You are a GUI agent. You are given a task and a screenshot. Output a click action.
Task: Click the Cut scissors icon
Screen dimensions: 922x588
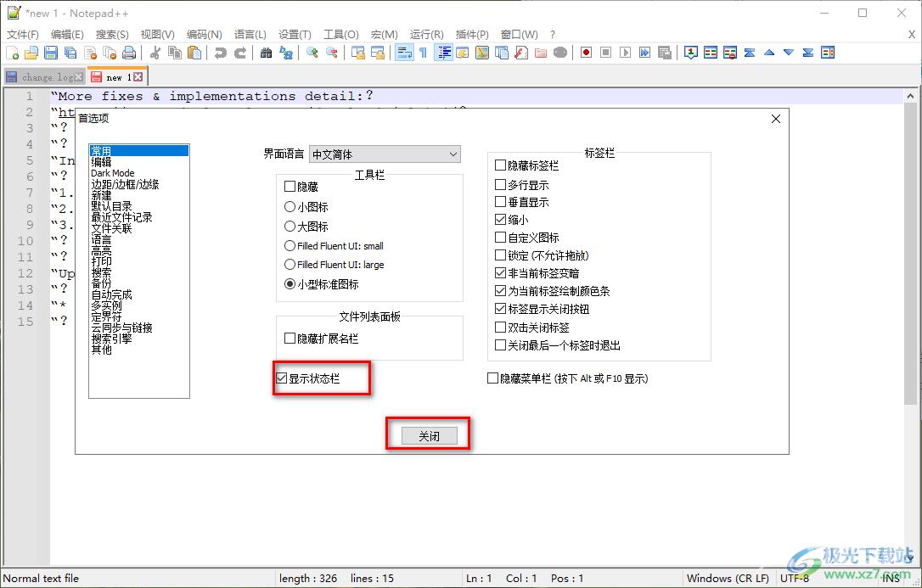click(155, 53)
